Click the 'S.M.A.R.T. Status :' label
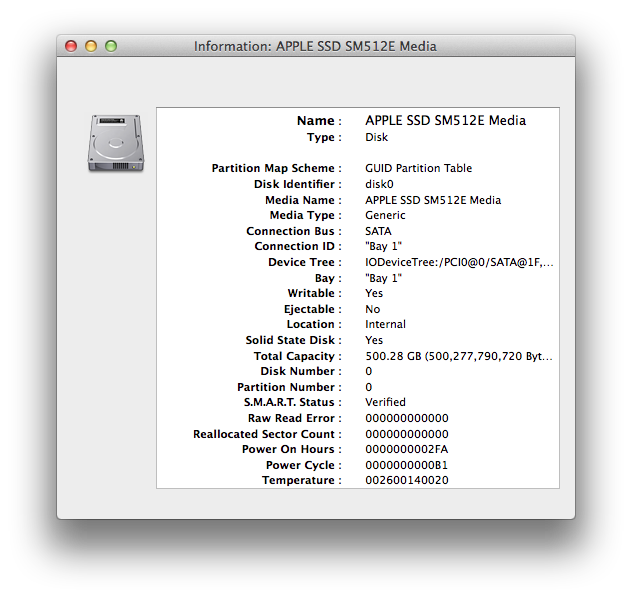The height and width of the screenshot is (598, 632). pos(293,403)
